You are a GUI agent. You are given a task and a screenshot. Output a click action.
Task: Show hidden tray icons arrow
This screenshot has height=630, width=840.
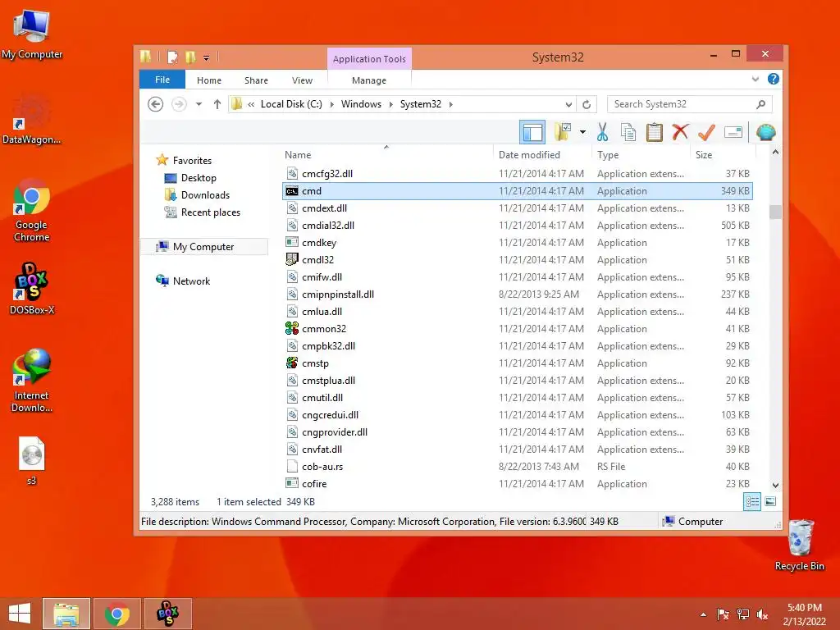click(x=703, y=614)
